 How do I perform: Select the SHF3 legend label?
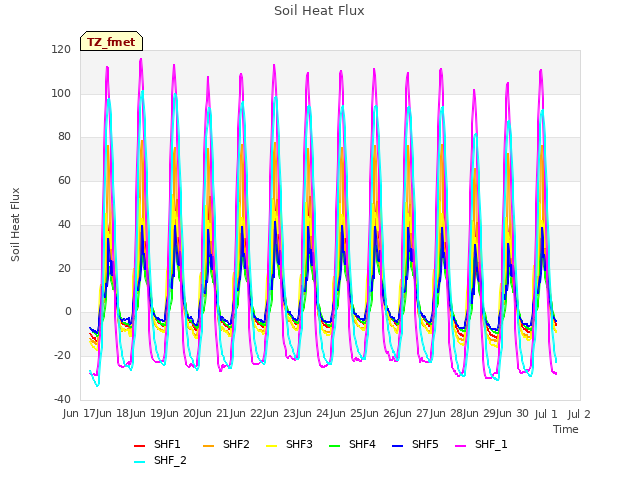tap(299, 444)
